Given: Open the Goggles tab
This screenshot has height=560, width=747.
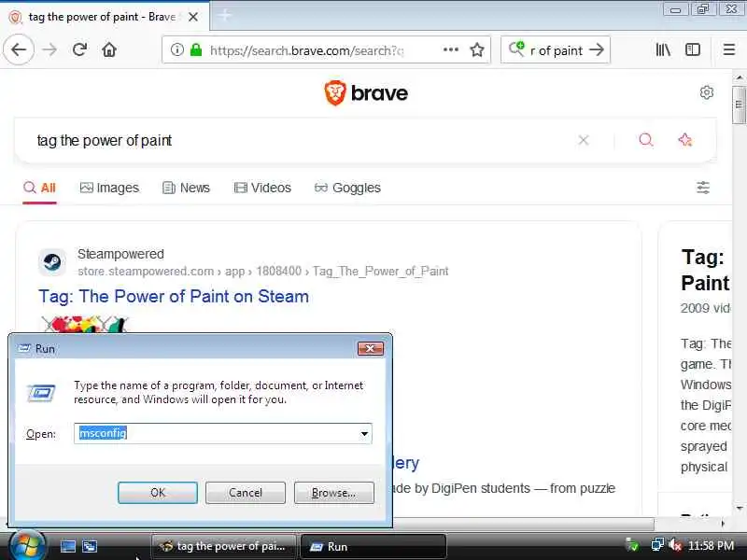Looking at the screenshot, I should point(347,188).
